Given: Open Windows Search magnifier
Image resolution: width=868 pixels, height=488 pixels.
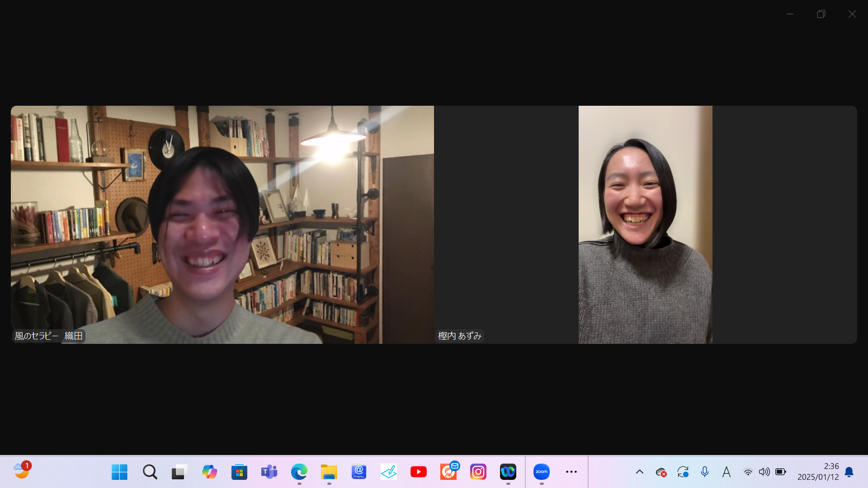Looking at the screenshot, I should 150,472.
